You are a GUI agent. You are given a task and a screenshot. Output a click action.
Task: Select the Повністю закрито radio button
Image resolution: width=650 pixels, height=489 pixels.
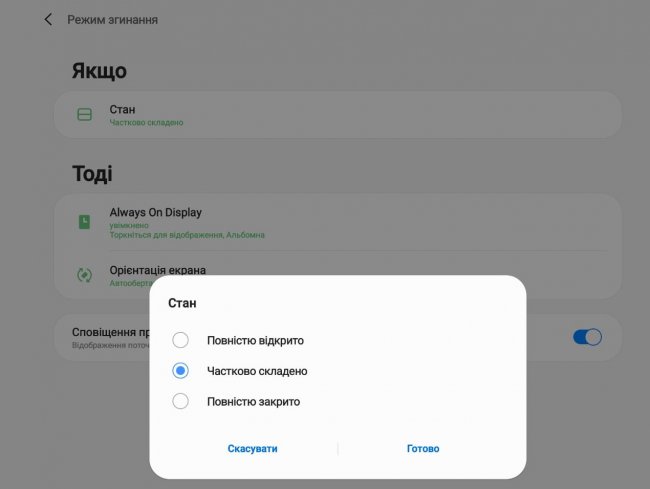pyautogui.click(x=180, y=402)
